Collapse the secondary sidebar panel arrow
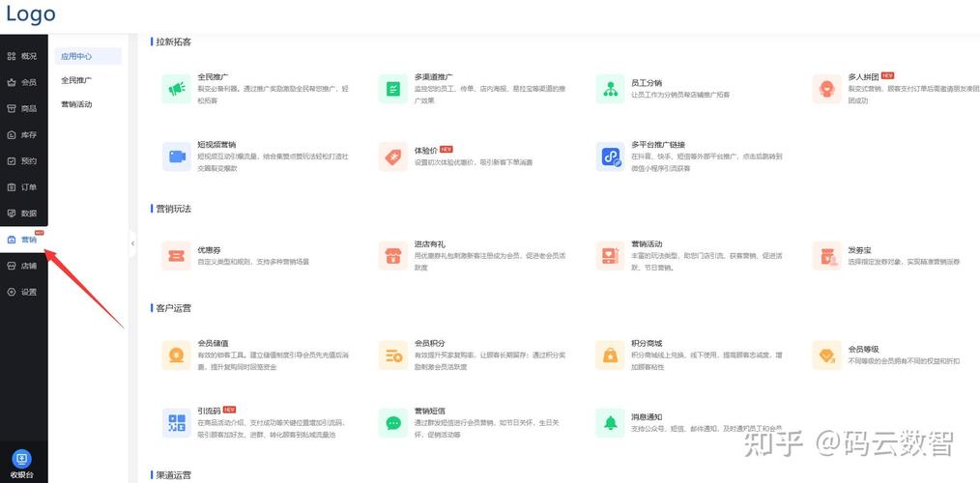Viewport: 980px width, 483px height. [x=132, y=243]
